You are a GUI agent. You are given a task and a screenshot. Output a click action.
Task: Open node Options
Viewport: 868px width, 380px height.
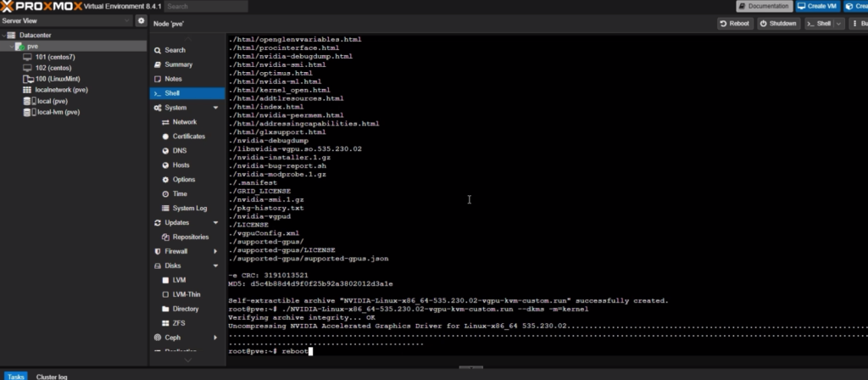tap(184, 180)
